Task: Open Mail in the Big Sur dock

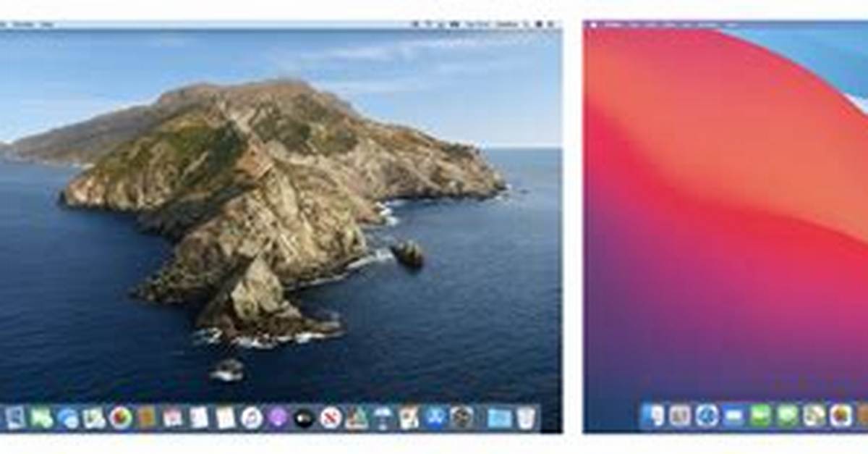Action: pos(733,415)
